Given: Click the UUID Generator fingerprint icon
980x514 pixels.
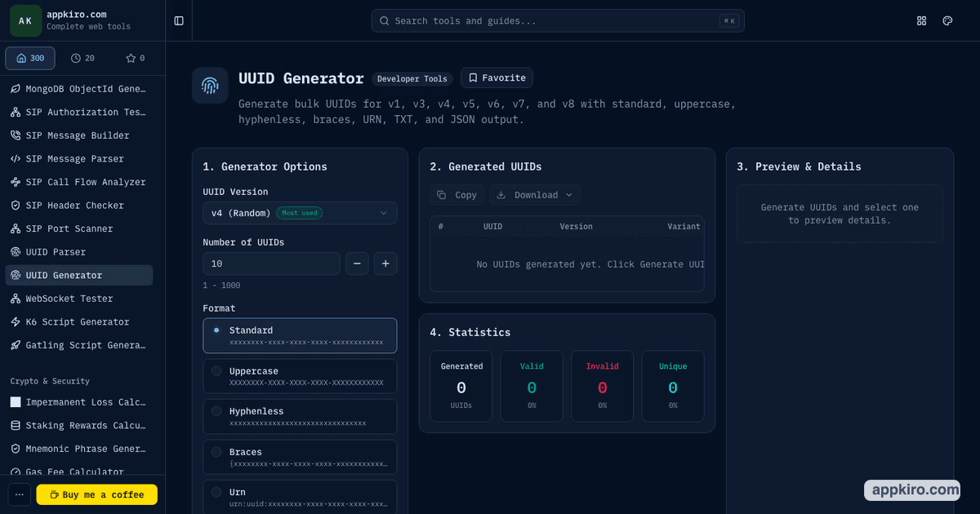Looking at the screenshot, I should point(210,85).
